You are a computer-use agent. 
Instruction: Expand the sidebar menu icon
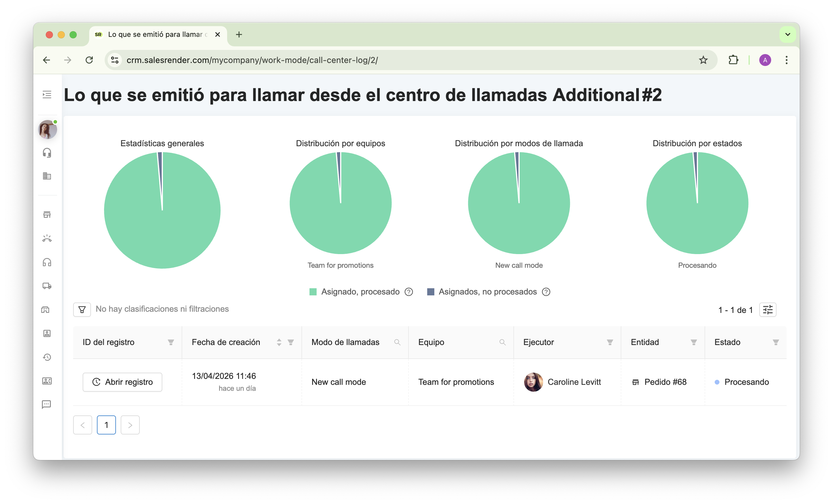[47, 94]
